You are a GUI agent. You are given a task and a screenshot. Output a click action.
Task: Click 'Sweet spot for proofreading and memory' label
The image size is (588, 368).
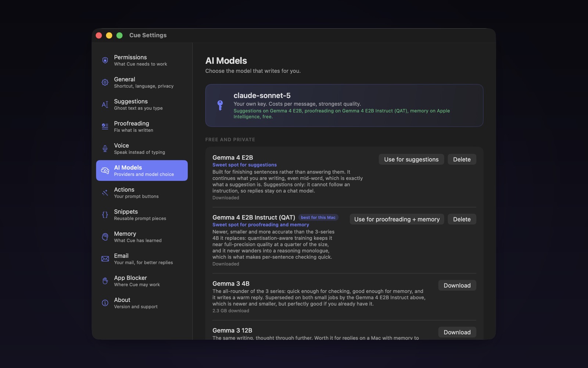pos(261,225)
